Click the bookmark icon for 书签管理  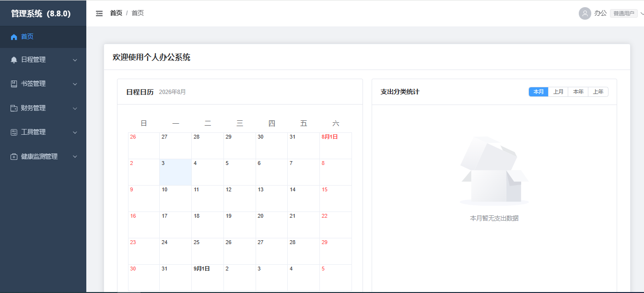(14, 84)
